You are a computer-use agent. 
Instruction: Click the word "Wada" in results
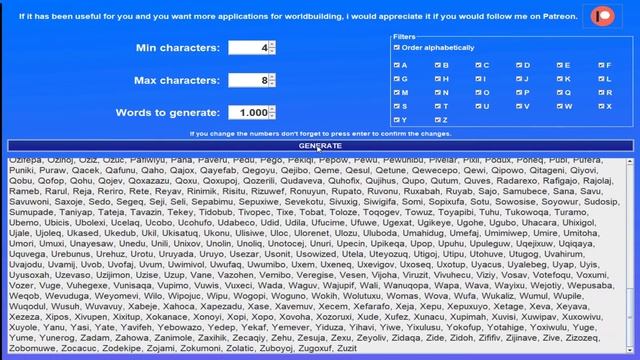coord(270,285)
